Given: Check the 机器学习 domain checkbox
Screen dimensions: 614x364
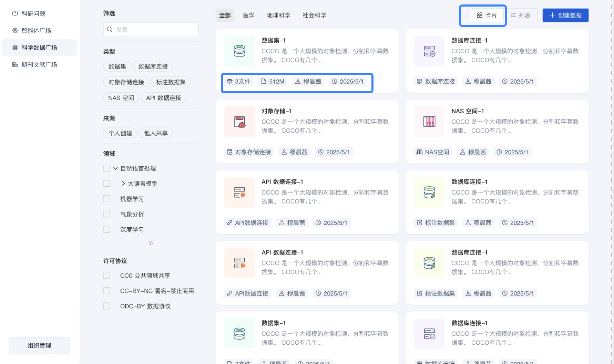Looking at the screenshot, I should tap(106, 199).
